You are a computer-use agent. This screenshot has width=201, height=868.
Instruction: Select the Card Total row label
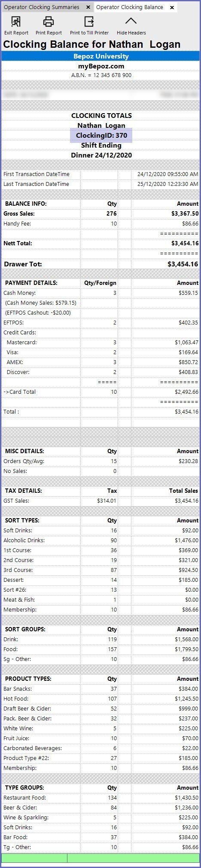(20, 392)
